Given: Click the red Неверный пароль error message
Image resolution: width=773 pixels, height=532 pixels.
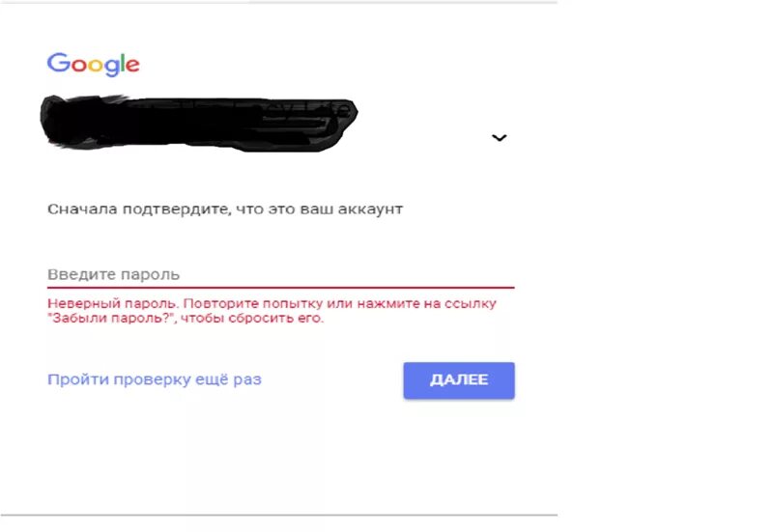Looking at the screenshot, I should pos(272,311).
